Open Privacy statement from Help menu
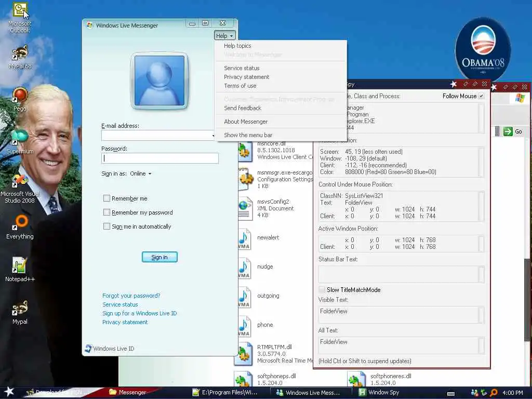Image resolution: width=532 pixels, height=399 pixels. pos(246,77)
